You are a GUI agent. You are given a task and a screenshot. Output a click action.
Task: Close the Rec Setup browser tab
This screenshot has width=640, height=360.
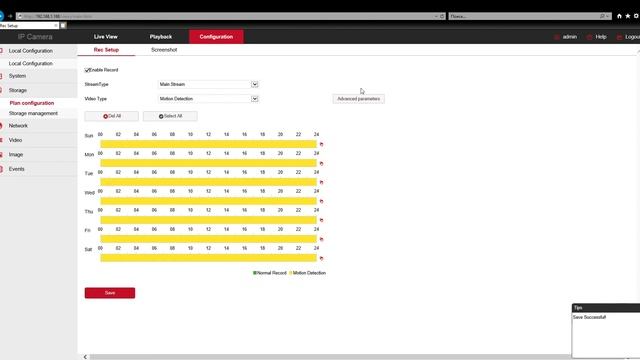click(x=56, y=25)
